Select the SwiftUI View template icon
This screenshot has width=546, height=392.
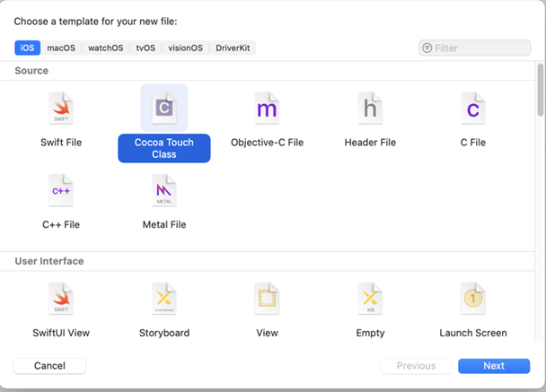coord(61,299)
